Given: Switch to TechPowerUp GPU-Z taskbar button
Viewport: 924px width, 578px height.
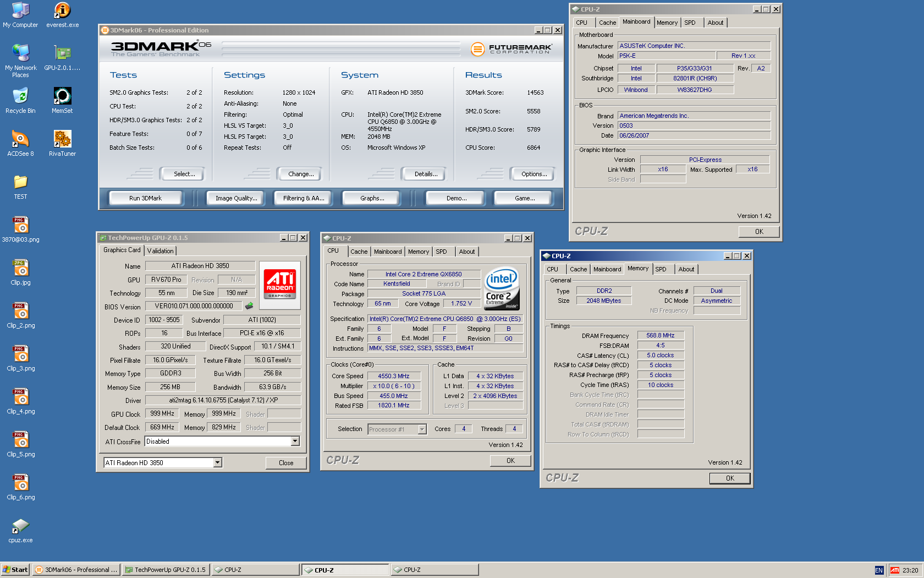Looking at the screenshot, I should click(166, 570).
